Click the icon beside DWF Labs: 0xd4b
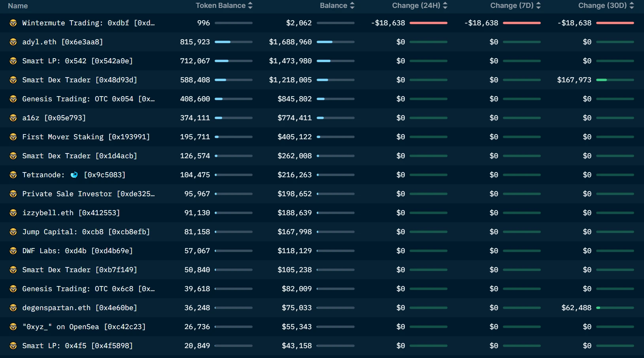Image resolution: width=644 pixels, height=358 pixels. (x=13, y=251)
